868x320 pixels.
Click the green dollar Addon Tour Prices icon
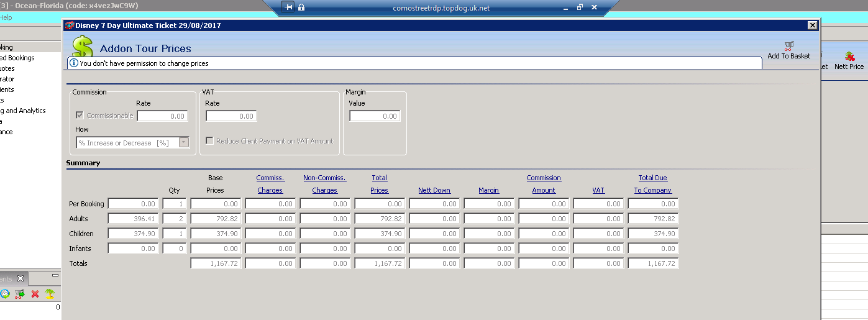point(83,47)
